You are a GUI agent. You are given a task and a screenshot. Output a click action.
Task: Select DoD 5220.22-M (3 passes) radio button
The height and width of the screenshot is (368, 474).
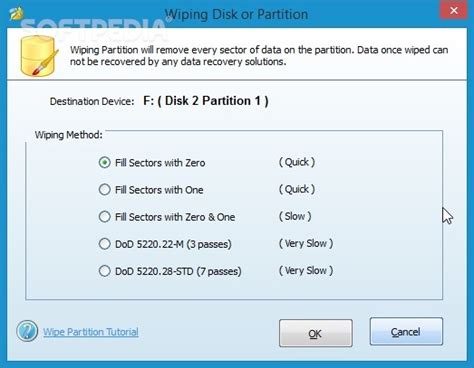[105, 244]
